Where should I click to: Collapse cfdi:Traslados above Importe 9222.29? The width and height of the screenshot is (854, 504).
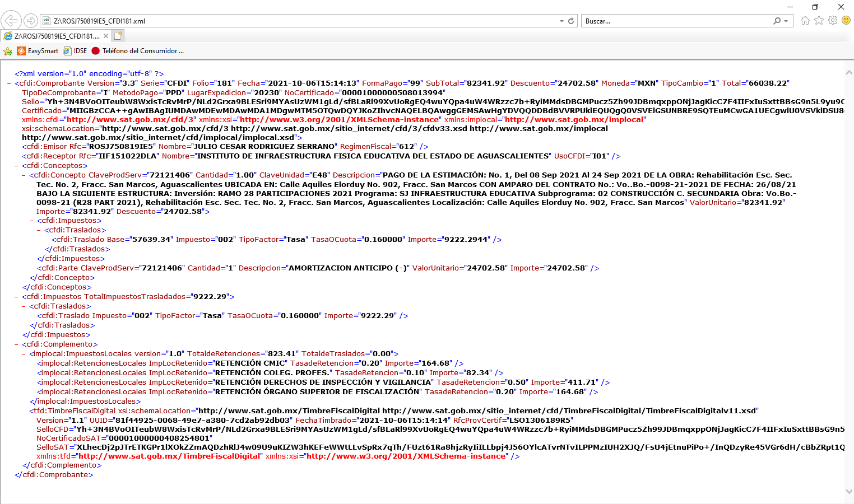[24, 306]
